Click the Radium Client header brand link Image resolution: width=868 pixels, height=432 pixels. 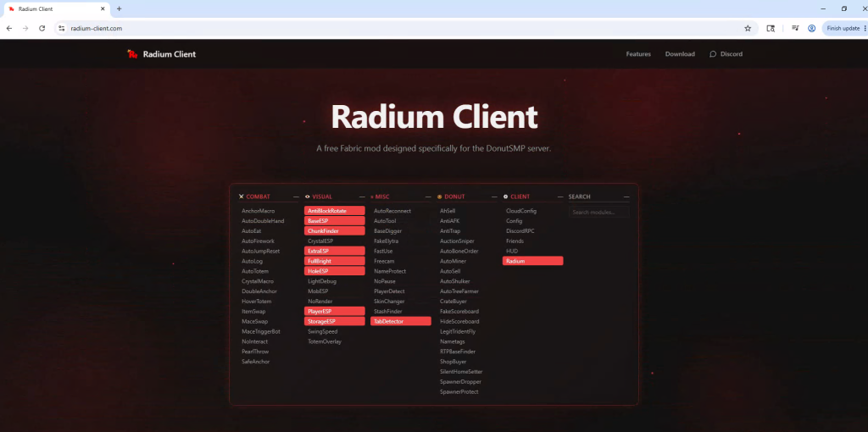coord(161,54)
